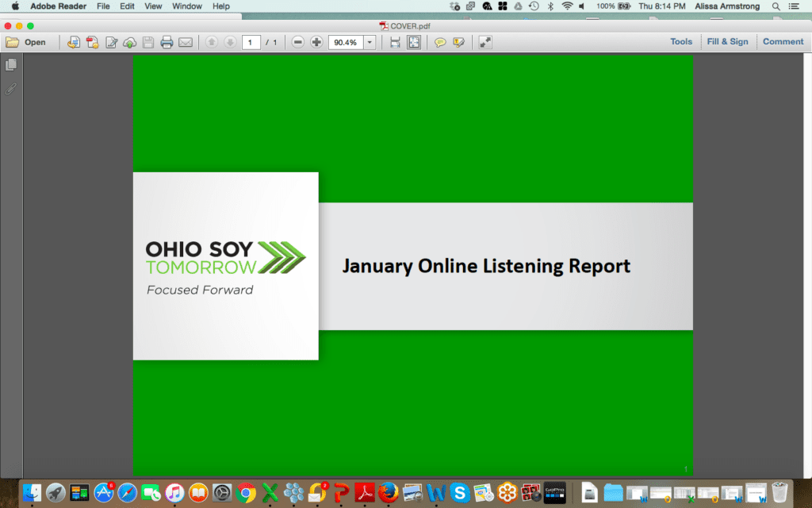Open Excel green X icon in Dock
The width and height of the screenshot is (812, 508).
coord(270,492)
